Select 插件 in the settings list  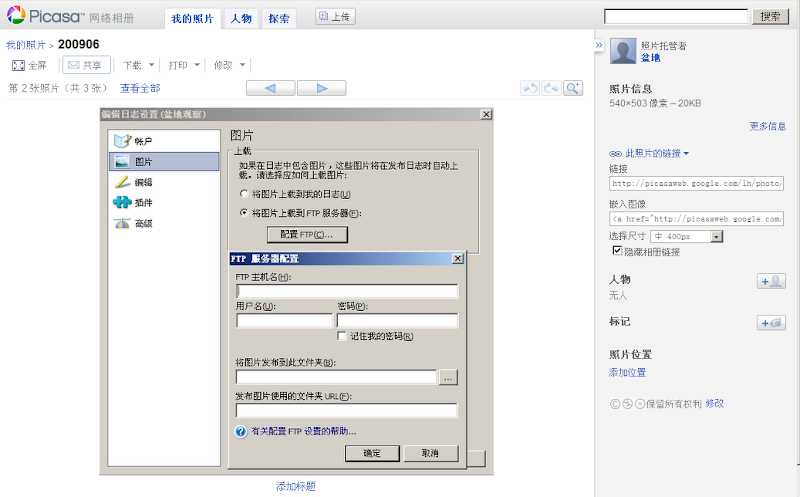click(164, 202)
